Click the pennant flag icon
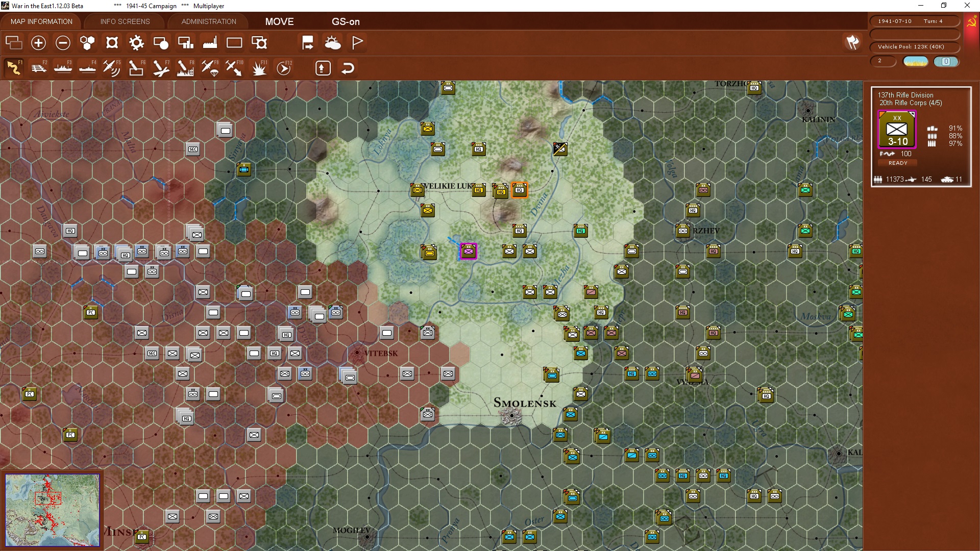980x551 pixels. pos(357,42)
